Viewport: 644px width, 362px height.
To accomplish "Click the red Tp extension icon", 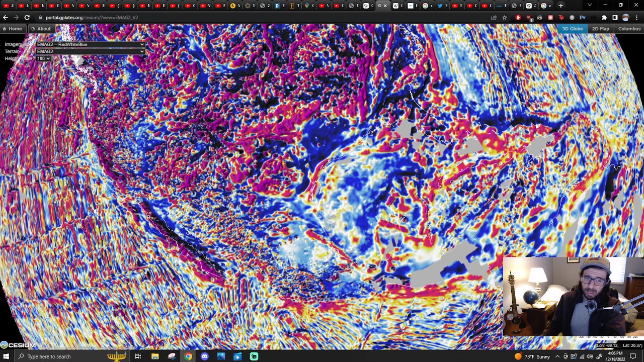I will point(561,18).
